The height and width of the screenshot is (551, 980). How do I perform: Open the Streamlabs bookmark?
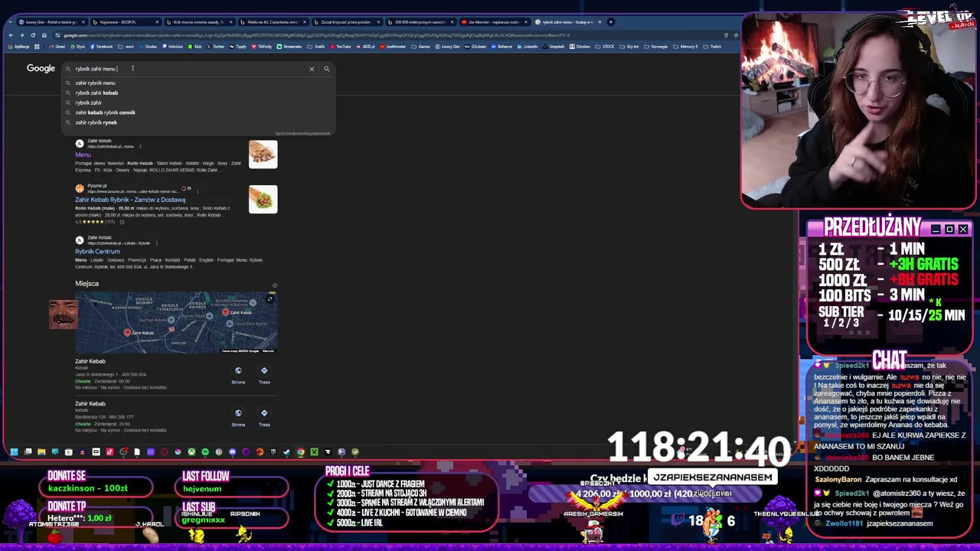click(289, 47)
